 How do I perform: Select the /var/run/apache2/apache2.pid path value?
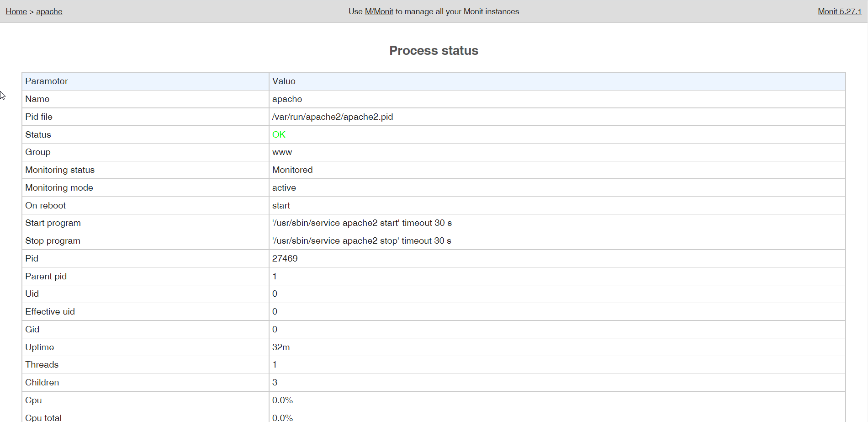pyautogui.click(x=333, y=117)
